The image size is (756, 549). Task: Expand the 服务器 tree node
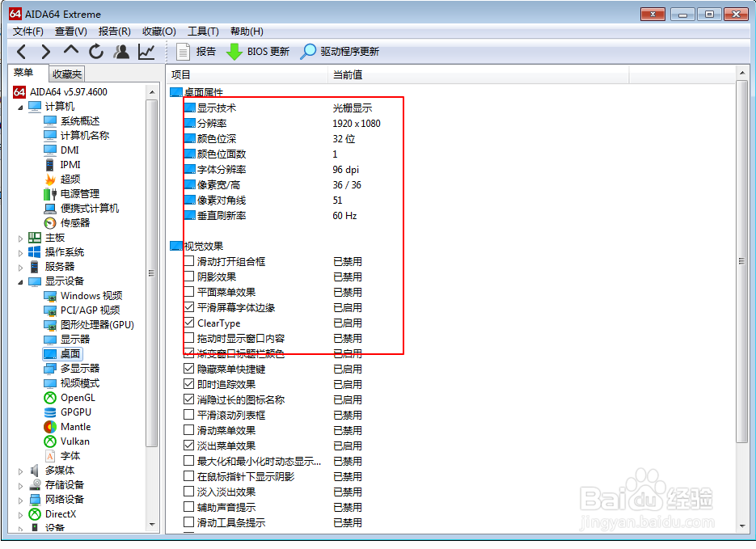20,267
